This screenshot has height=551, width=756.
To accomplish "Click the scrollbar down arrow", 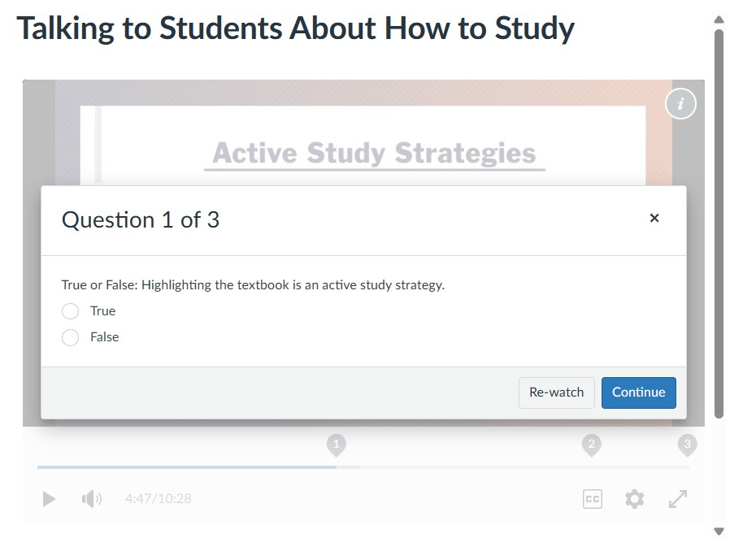I will coord(719,531).
